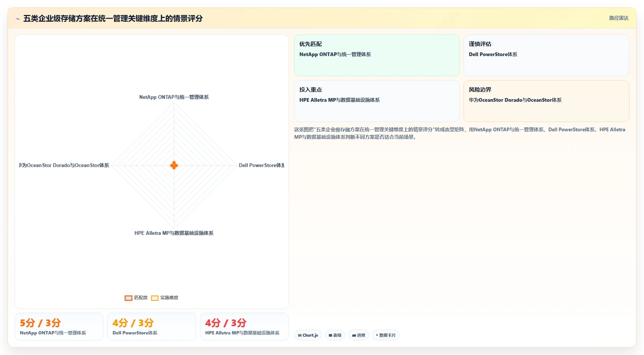Click the small icon before the dashboard title

18,18
